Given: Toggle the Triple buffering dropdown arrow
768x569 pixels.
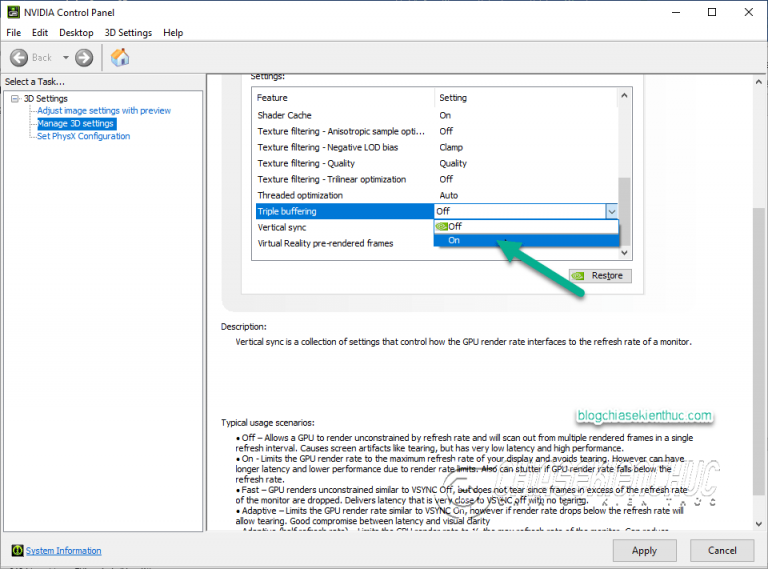Looking at the screenshot, I should click(x=612, y=212).
